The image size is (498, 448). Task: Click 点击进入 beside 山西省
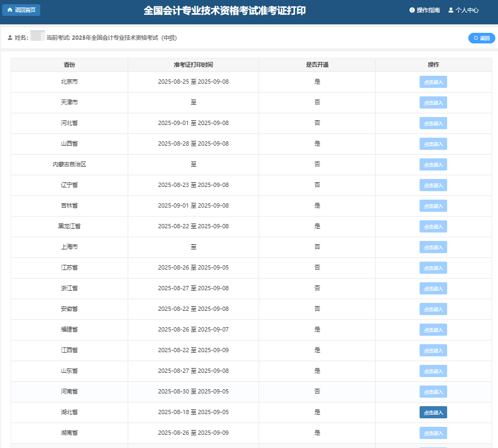433,144
